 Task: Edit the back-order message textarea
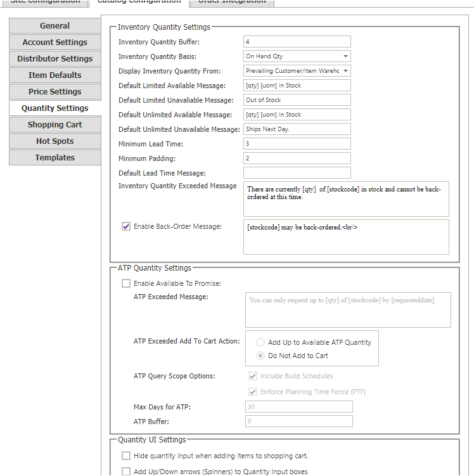(x=346, y=237)
